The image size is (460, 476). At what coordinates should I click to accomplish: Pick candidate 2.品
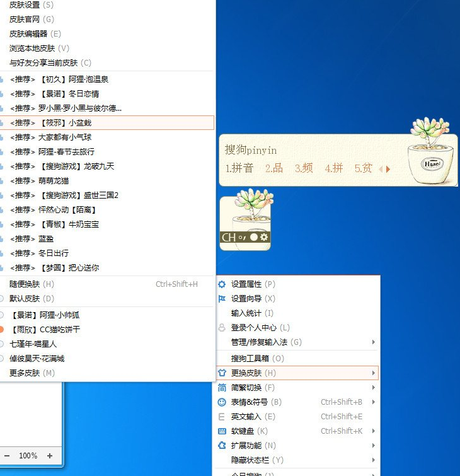pos(274,168)
